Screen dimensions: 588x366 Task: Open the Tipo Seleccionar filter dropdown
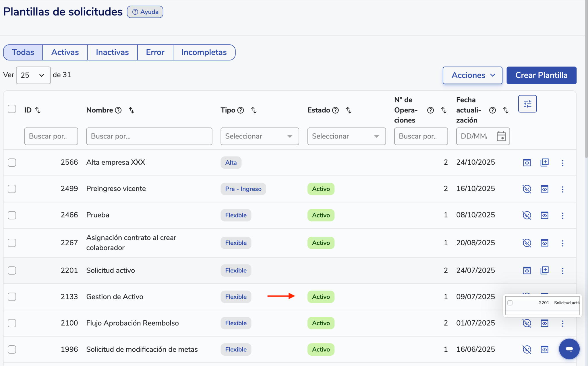tap(260, 136)
